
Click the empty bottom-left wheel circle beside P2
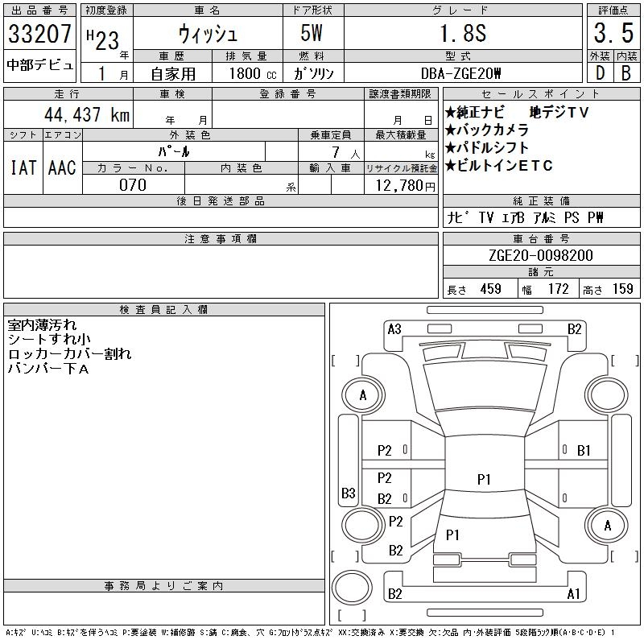(x=360, y=526)
